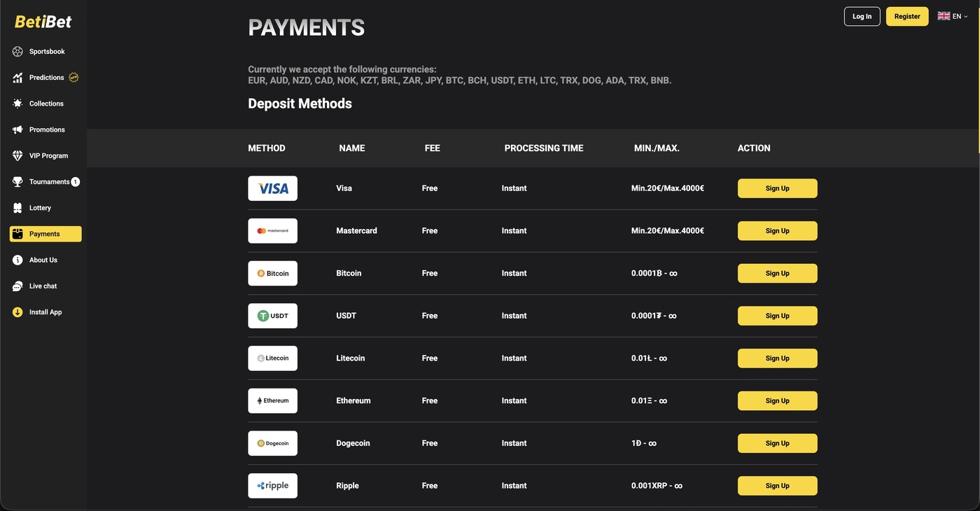This screenshot has width=980, height=511.
Task: Click the Ripple logo thumbnail
Action: (x=273, y=486)
